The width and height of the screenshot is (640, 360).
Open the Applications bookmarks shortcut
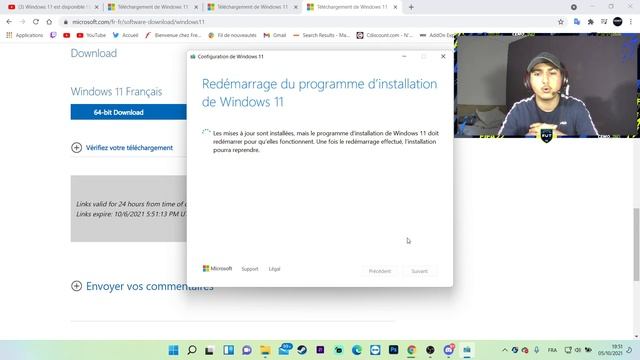click(x=24, y=36)
